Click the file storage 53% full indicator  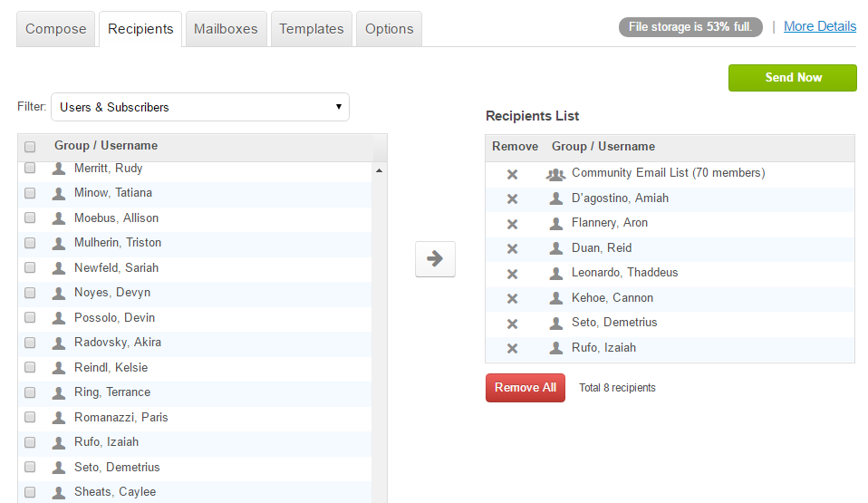[690, 27]
